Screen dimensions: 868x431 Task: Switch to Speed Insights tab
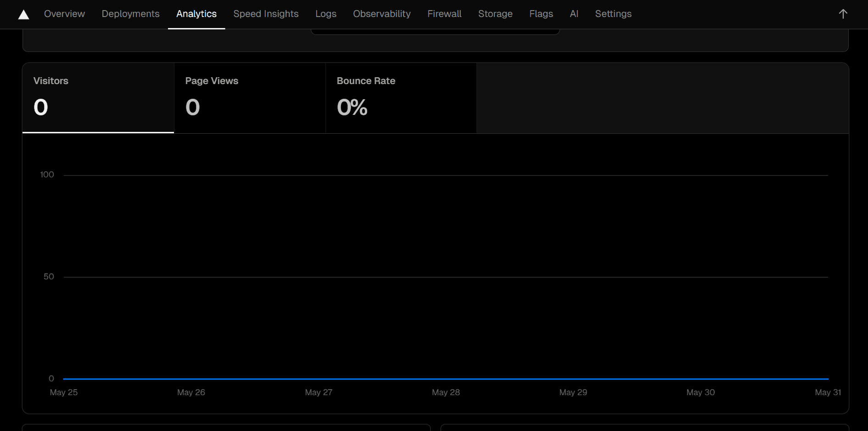click(x=266, y=14)
